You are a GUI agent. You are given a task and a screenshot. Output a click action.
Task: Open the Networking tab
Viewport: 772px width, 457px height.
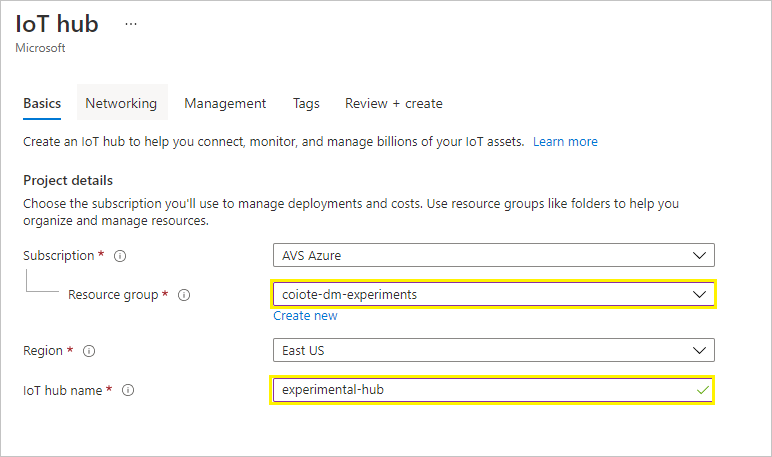[x=121, y=103]
